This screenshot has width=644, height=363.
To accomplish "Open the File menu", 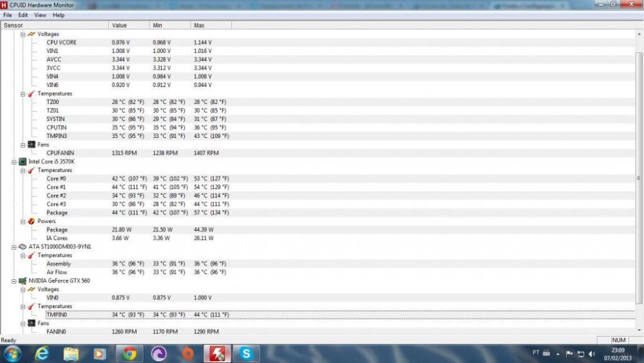I will 8,15.
